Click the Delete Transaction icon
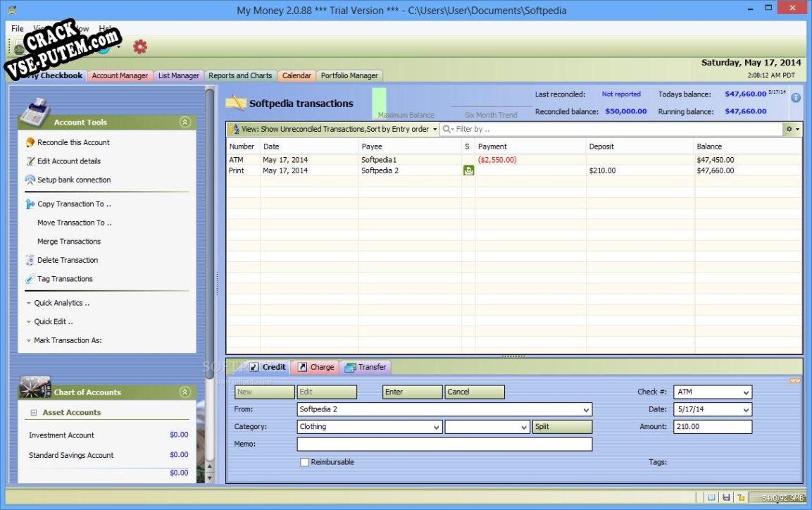 tap(30, 260)
